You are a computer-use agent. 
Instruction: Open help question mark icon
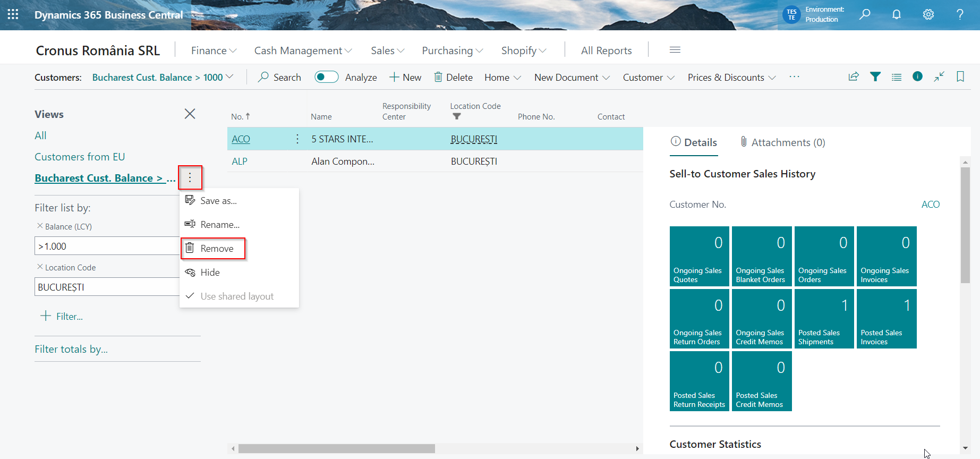(x=960, y=14)
